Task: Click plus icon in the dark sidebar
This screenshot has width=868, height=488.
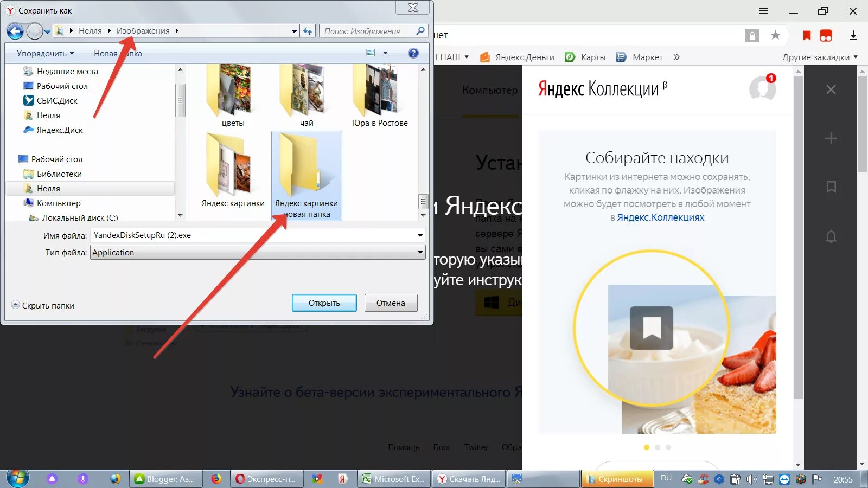Action: tap(831, 139)
